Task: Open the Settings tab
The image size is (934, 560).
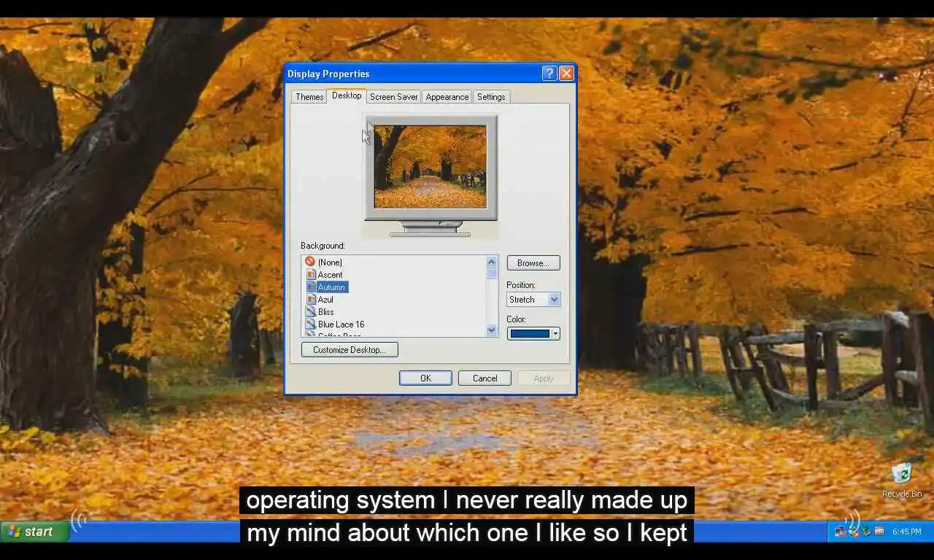Action: pyautogui.click(x=491, y=97)
